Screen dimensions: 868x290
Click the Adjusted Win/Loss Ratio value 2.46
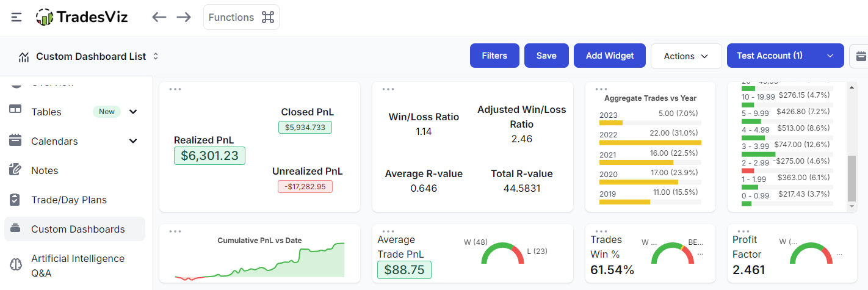tap(522, 139)
